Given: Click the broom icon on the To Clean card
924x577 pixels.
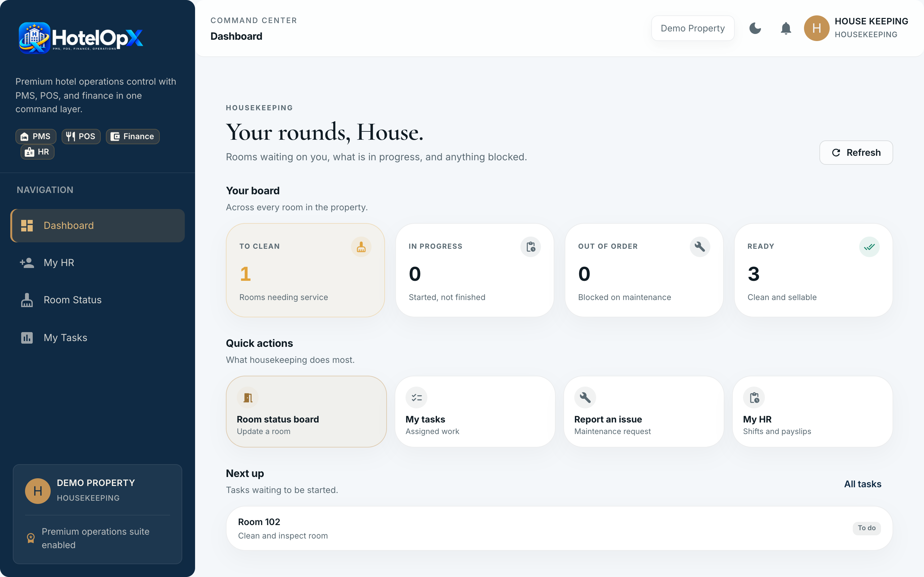Looking at the screenshot, I should pos(361,247).
